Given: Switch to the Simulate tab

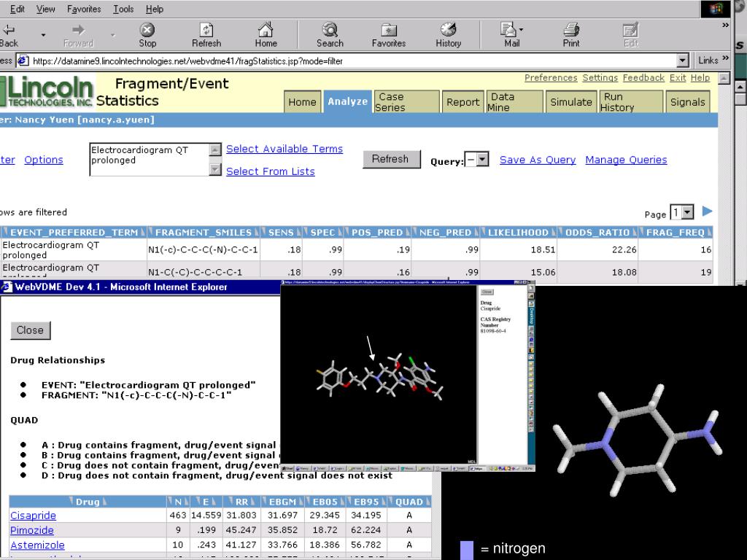Looking at the screenshot, I should pyautogui.click(x=570, y=102).
